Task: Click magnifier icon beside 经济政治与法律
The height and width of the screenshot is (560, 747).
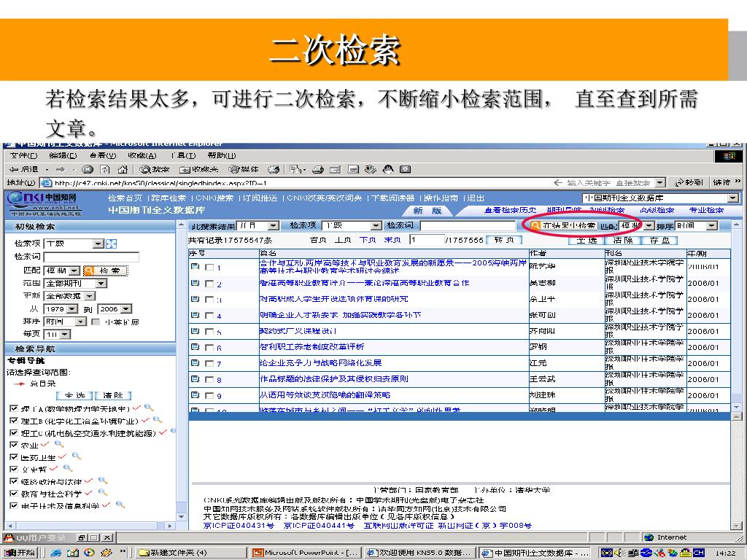Action: tap(102, 481)
